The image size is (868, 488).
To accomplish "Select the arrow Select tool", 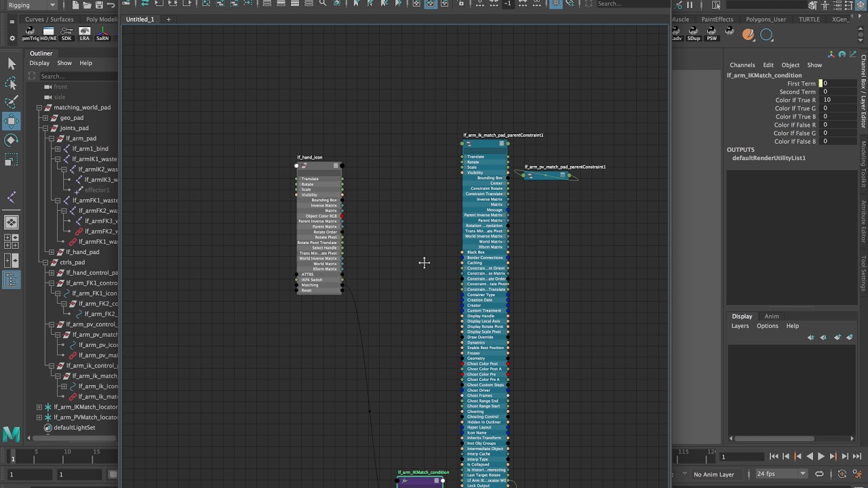I will coord(12,64).
